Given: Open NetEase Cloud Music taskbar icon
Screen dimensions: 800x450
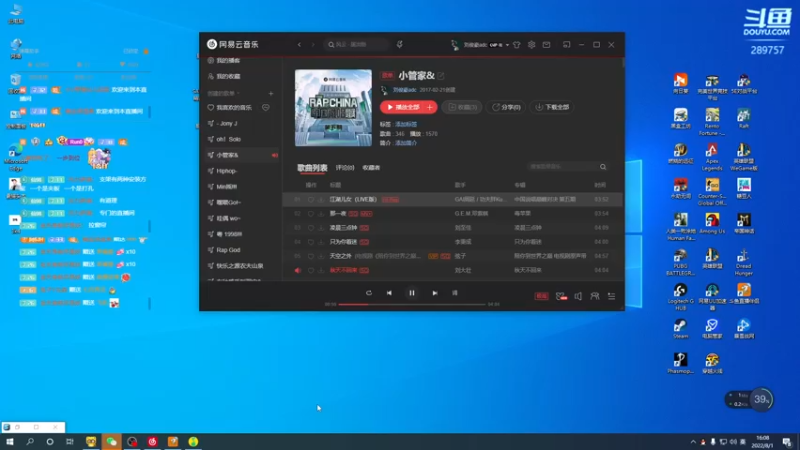Looking at the screenshot, I should coord(152,441).
